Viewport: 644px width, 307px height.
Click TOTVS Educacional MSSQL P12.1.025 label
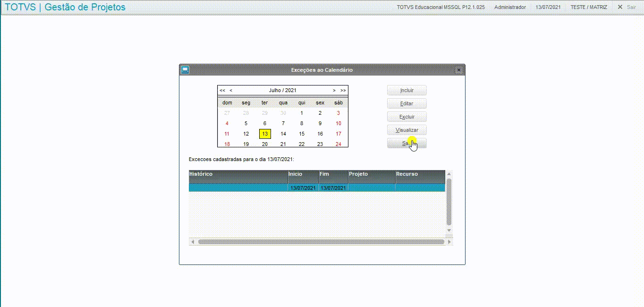coord(441,8)
